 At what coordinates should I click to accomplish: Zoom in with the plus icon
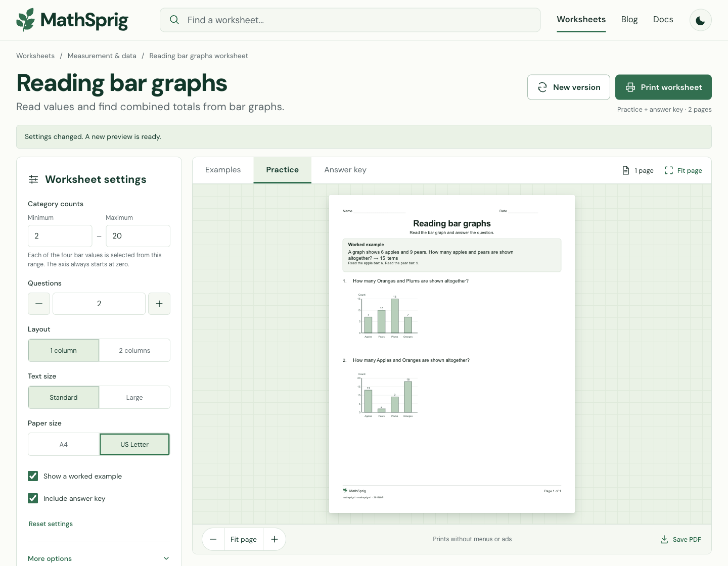(x=275, y=539)
